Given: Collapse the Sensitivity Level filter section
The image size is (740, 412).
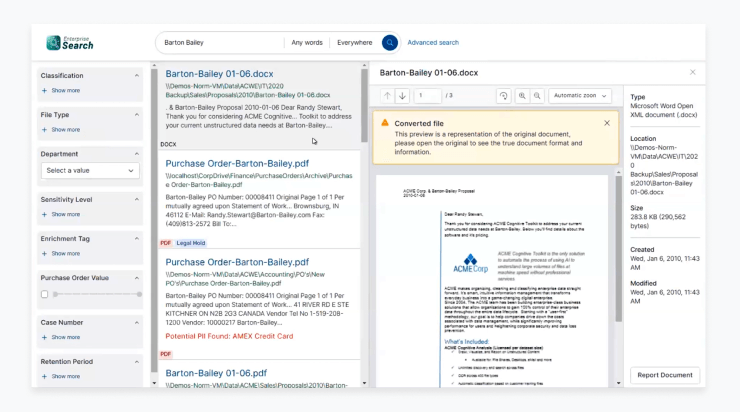Looking at the screenshot, I should (x=136, y=200).
